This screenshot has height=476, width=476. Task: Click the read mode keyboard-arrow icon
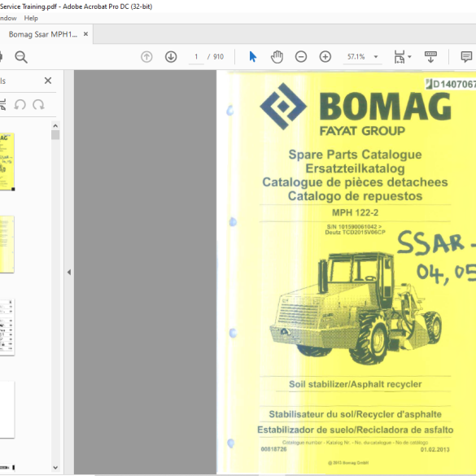430,57
